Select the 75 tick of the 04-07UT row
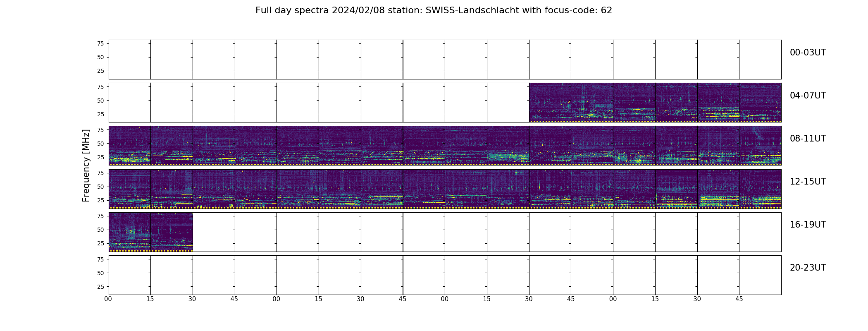Screen dimensions: 868x331 click(100, 86)
